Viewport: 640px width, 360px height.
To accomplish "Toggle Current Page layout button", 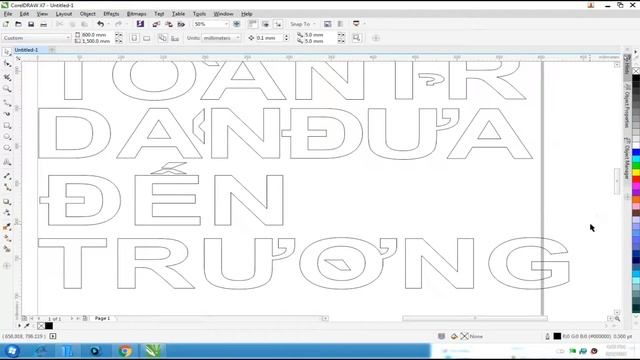I will point(175,38).
